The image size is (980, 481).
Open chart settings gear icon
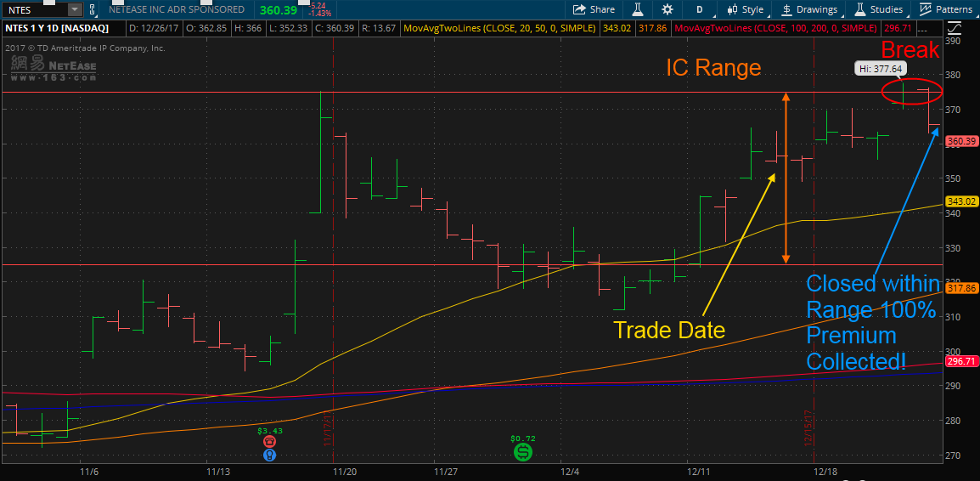(667, 9)
